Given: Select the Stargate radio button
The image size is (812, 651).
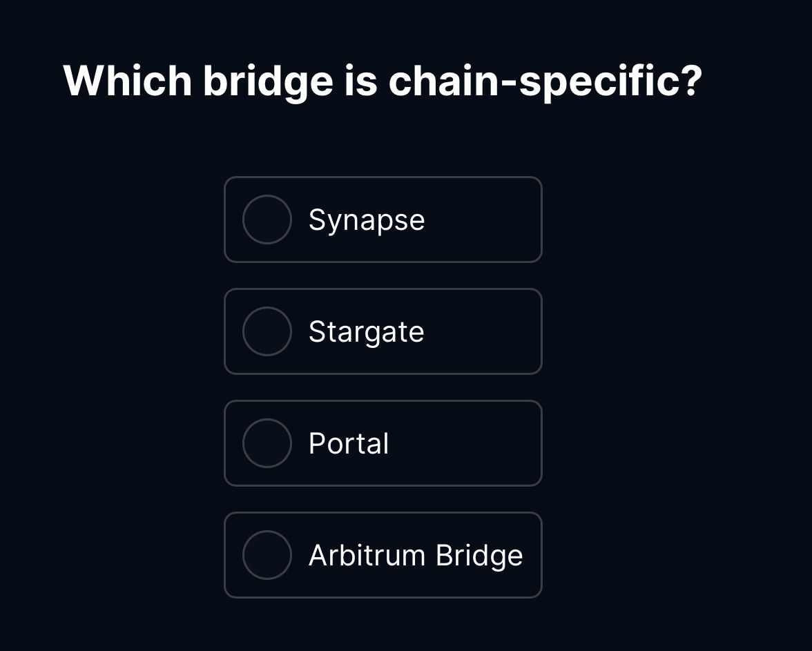Looking at the screenshot, I should (x=267, y=331).
